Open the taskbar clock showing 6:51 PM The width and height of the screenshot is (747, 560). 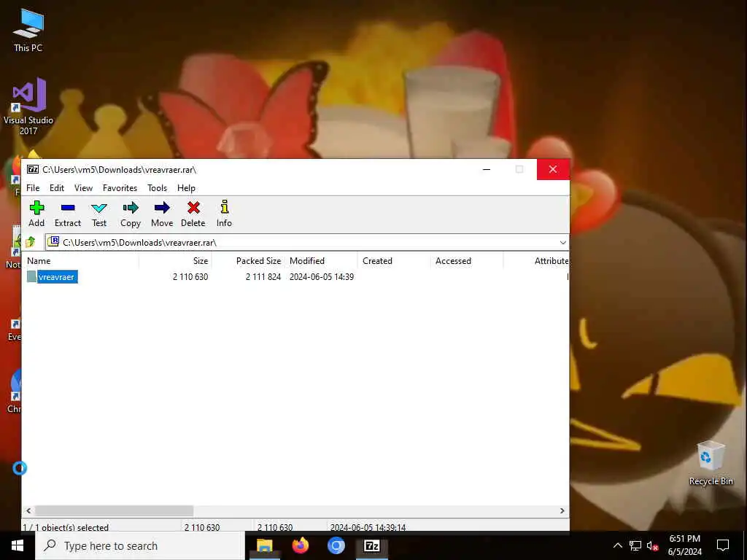tap(684, 545)
